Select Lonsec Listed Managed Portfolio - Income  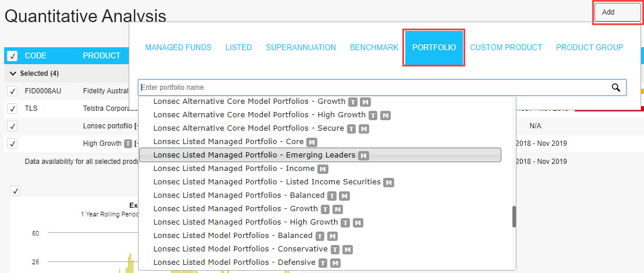click(x=233, y=169)
